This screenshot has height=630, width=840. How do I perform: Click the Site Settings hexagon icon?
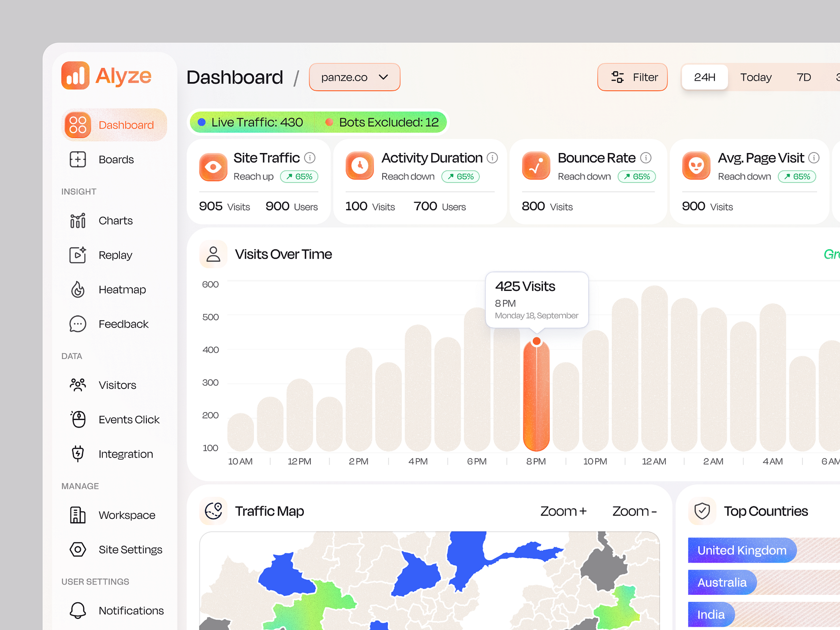[78, 549]
